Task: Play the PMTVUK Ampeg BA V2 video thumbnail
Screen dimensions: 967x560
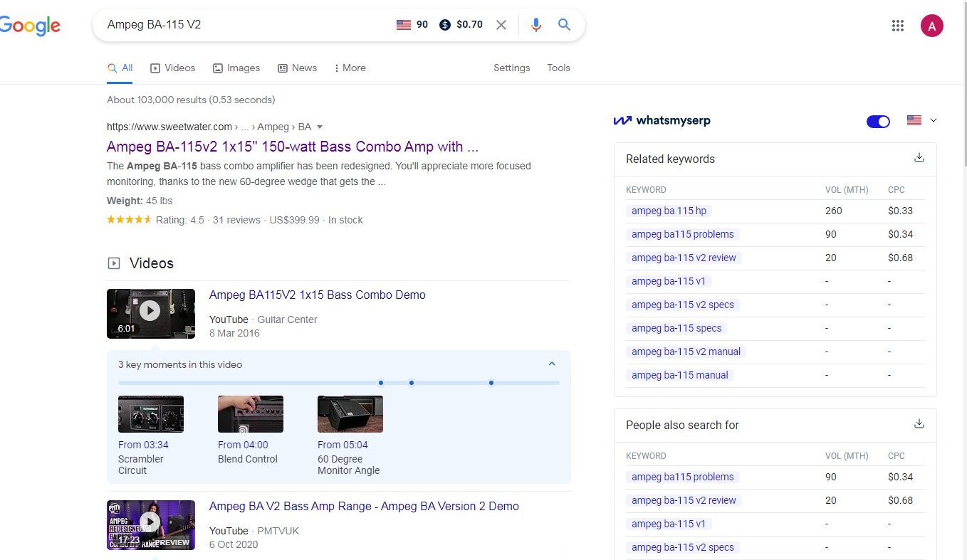Action: point(151,525)
